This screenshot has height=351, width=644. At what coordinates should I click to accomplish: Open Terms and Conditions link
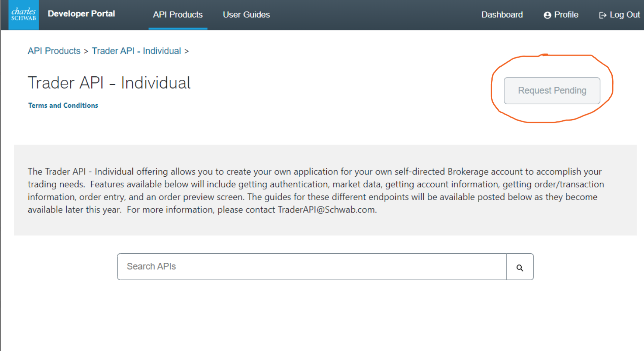[x=63, y=105]
